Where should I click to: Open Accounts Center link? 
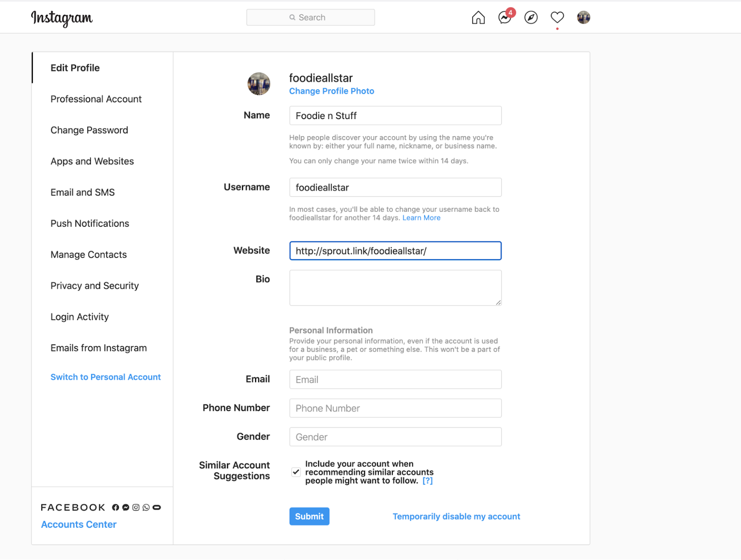(79, 524)
